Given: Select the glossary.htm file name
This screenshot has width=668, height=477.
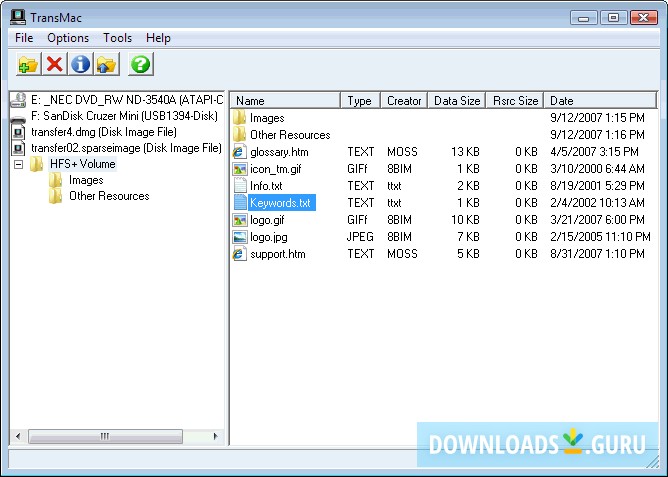Looking at the screenshot, I should (279, 152).
